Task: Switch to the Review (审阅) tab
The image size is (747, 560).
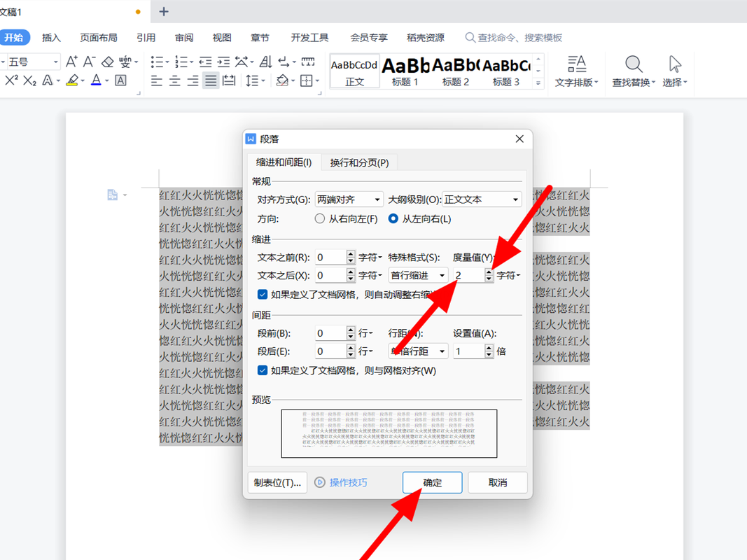Action: [184, 38]
